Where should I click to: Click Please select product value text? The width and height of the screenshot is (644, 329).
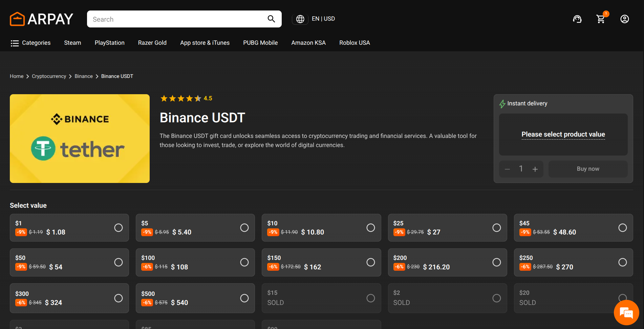(563, 135)
